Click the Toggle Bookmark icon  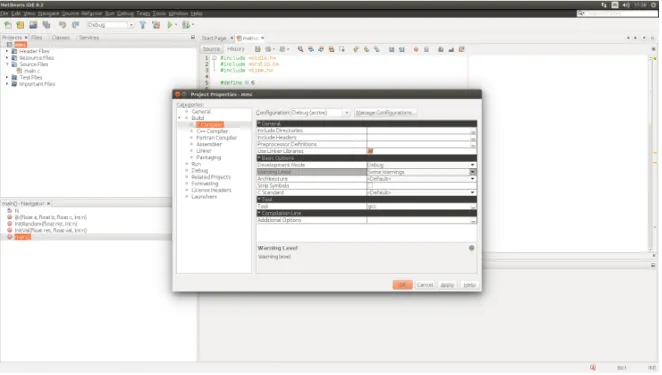pyautogui.click(x=377, y=49)
